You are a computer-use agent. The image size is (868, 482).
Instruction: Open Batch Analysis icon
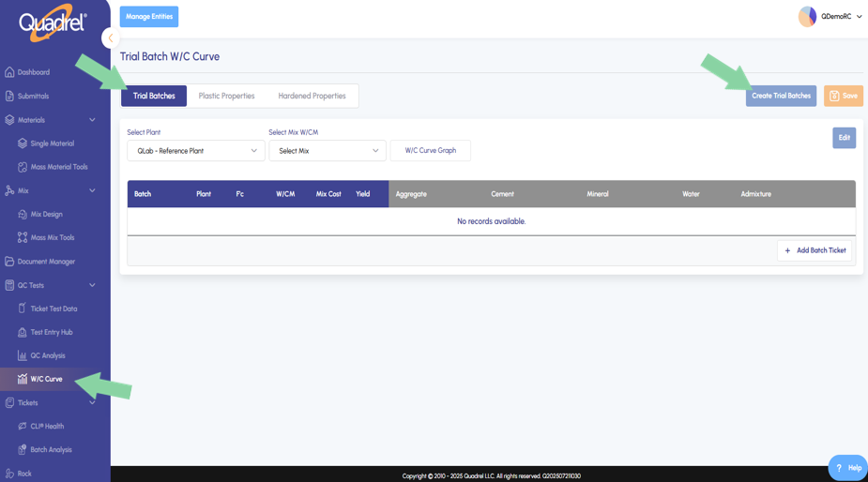23,450
